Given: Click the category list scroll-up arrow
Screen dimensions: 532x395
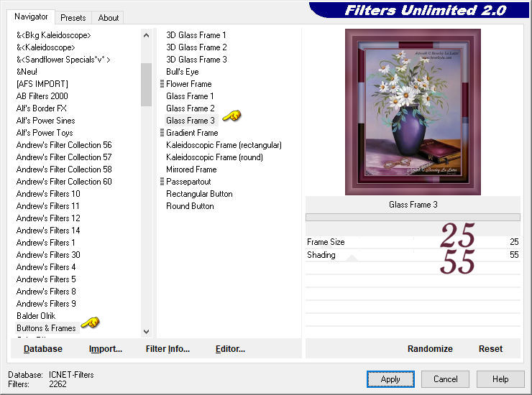Looking at the screenshot, I should (x=146, y=35).
